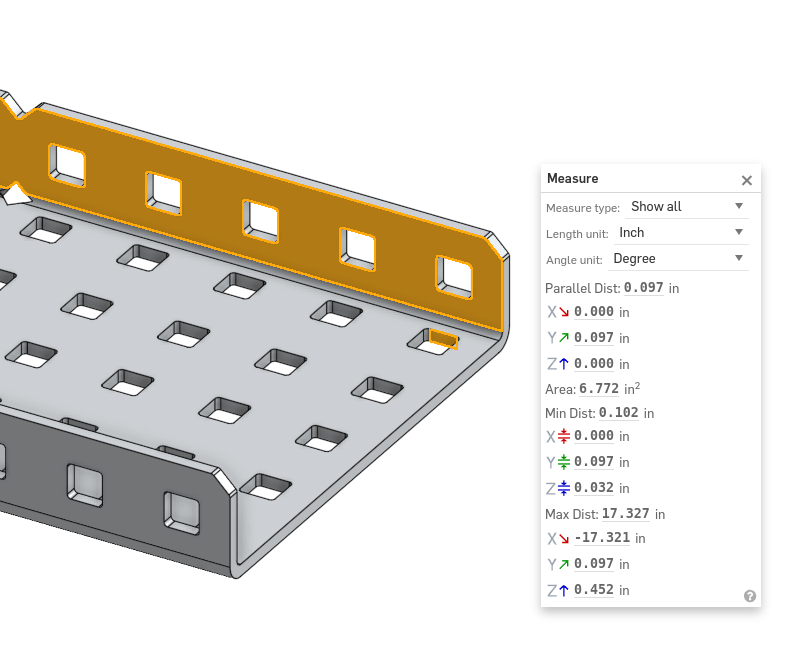Click the Parallel Dist Z arrow icon
Screen dimensions: 791x657
[564, 364]
